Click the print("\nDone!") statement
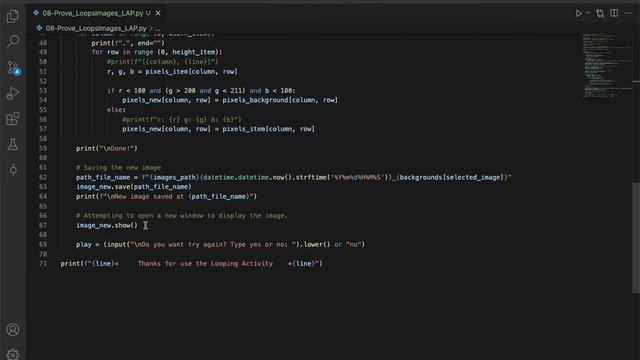Viewport: 640px width, 360px height. tap(107, 149)
